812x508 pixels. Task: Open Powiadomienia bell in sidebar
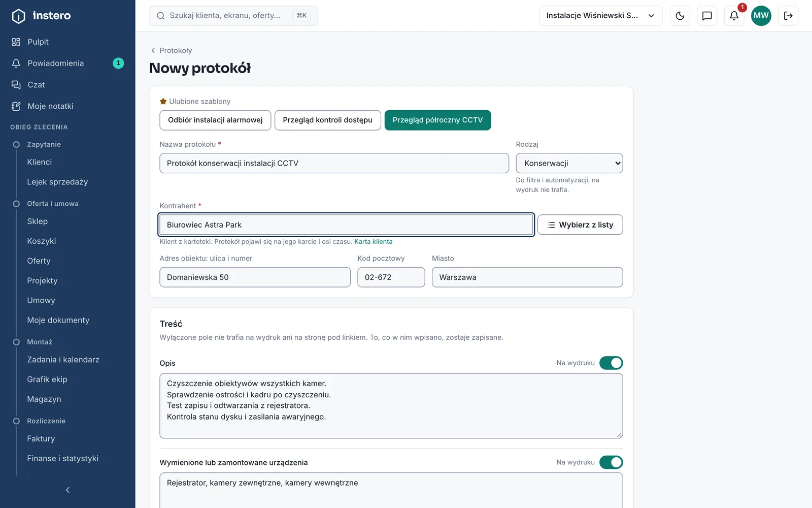click(x=16, y=63)
